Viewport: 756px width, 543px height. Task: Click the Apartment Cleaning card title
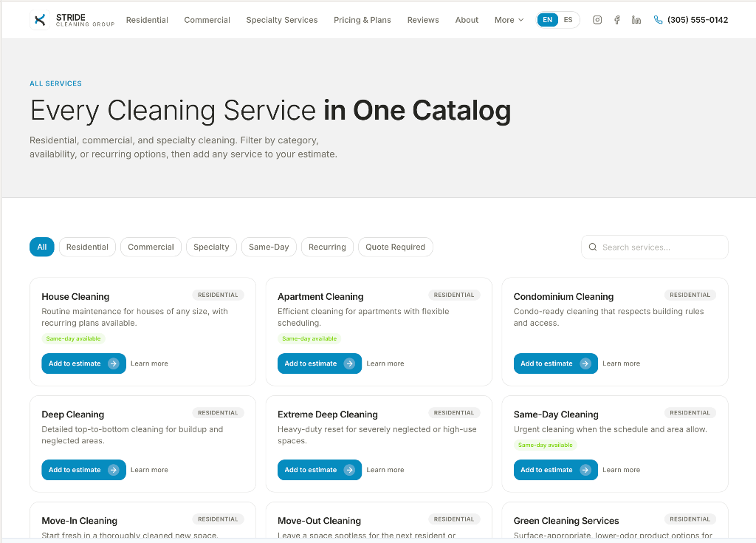(x=320, y=296)
